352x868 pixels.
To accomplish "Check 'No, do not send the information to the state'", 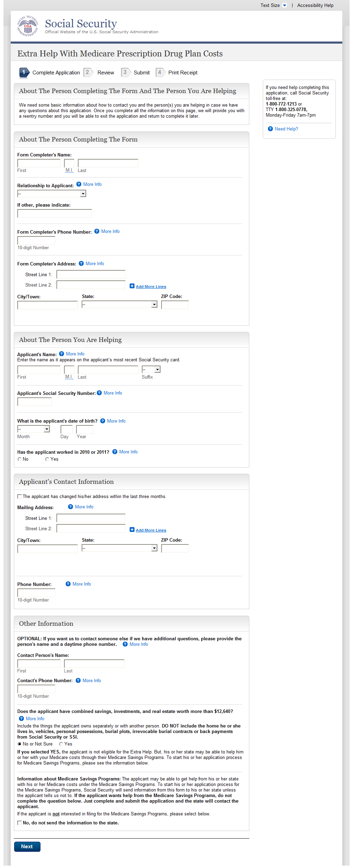I will pos(20,823).
